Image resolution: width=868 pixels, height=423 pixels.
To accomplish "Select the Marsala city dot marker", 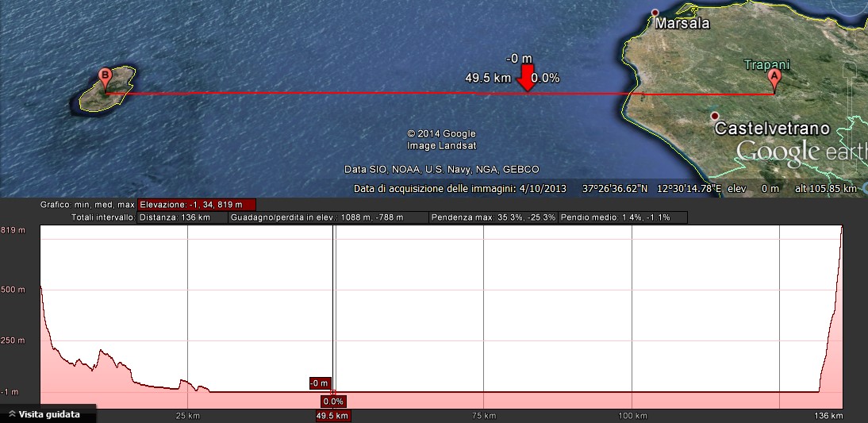I will coord(655,13).
